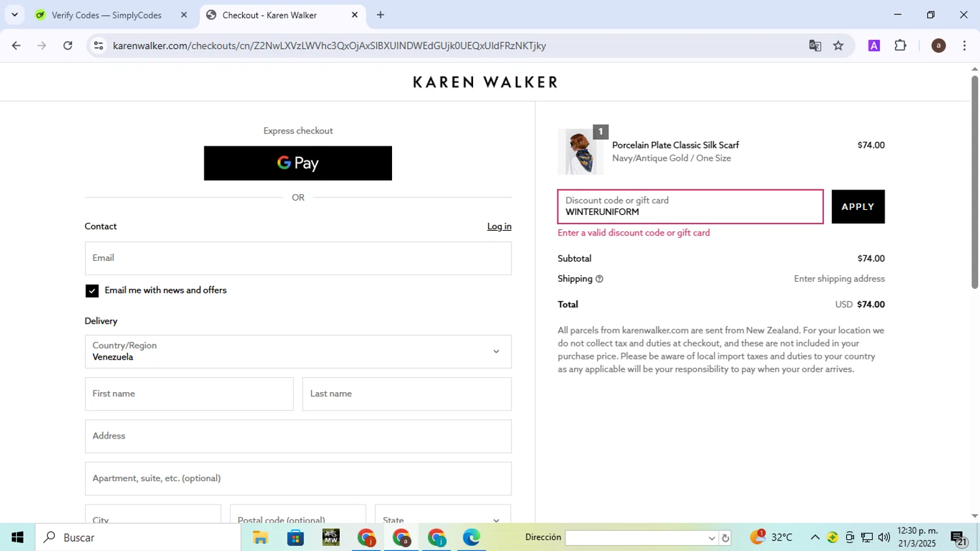
Task: Open the browser extensions puzzle icon
Action: [900, 46]
